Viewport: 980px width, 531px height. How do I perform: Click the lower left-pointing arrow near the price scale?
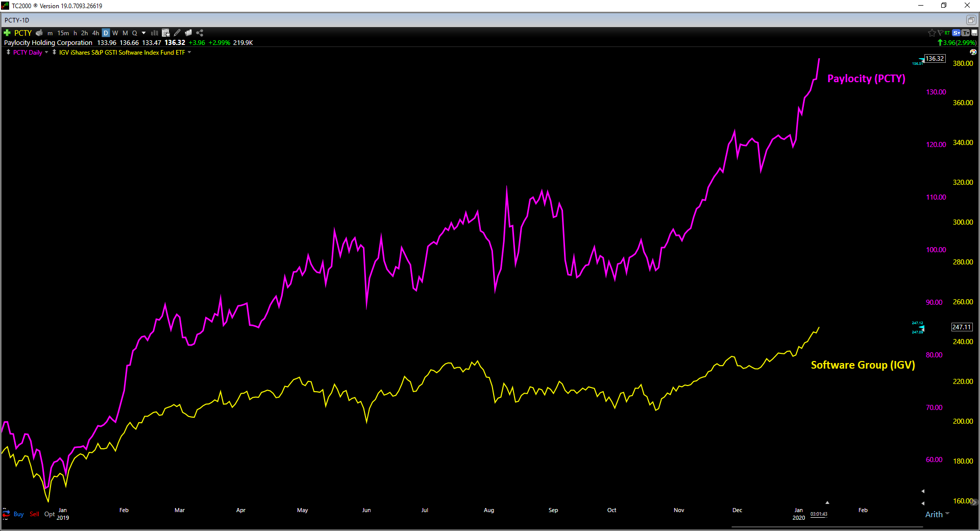click(923, 503)
